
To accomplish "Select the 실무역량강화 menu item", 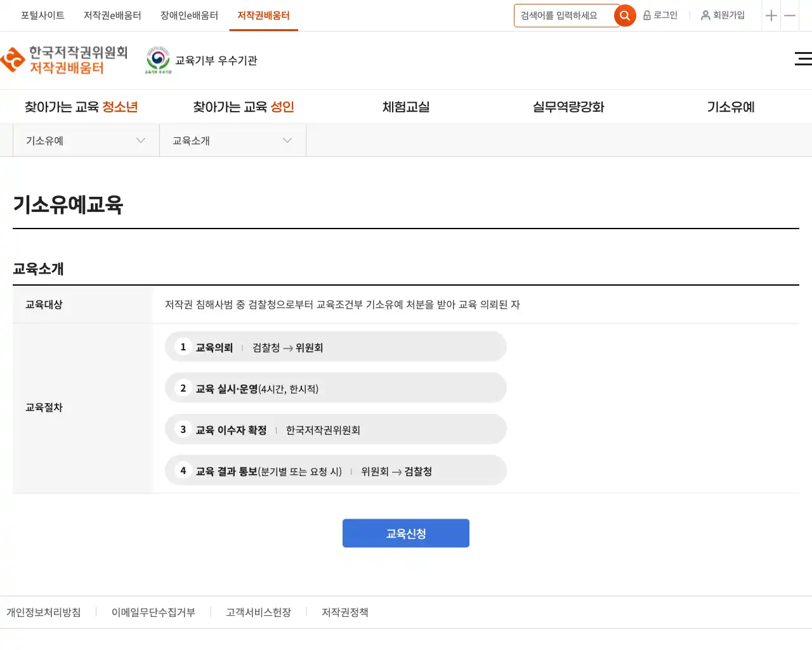I will [x=568, y=107].
